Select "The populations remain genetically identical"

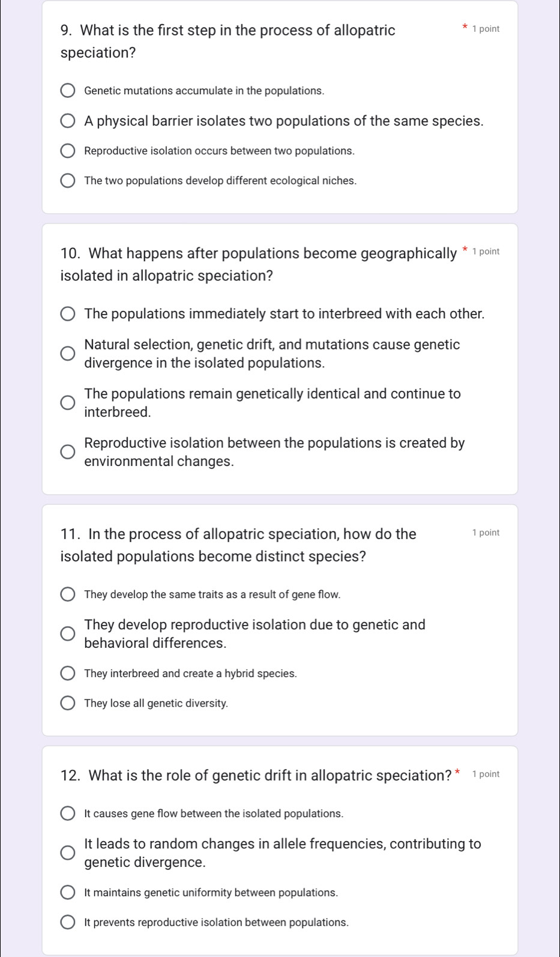(x=68, y=403)
